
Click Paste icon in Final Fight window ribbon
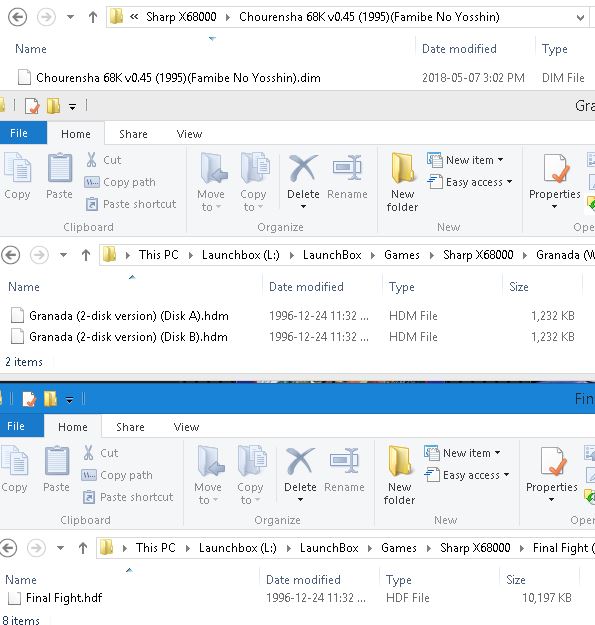(56, 469)
